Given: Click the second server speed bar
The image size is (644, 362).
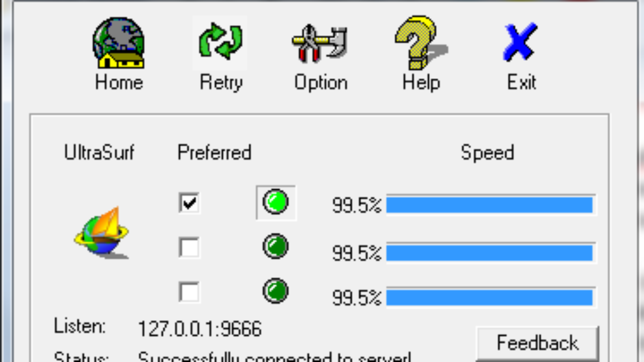Looking at the screenshot, I should pyautogui.click(x=490, y=253).
